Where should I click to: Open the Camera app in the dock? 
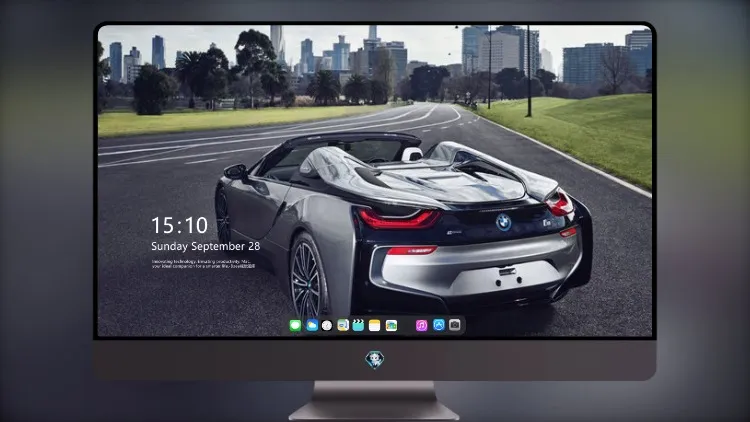click(455, 325)
